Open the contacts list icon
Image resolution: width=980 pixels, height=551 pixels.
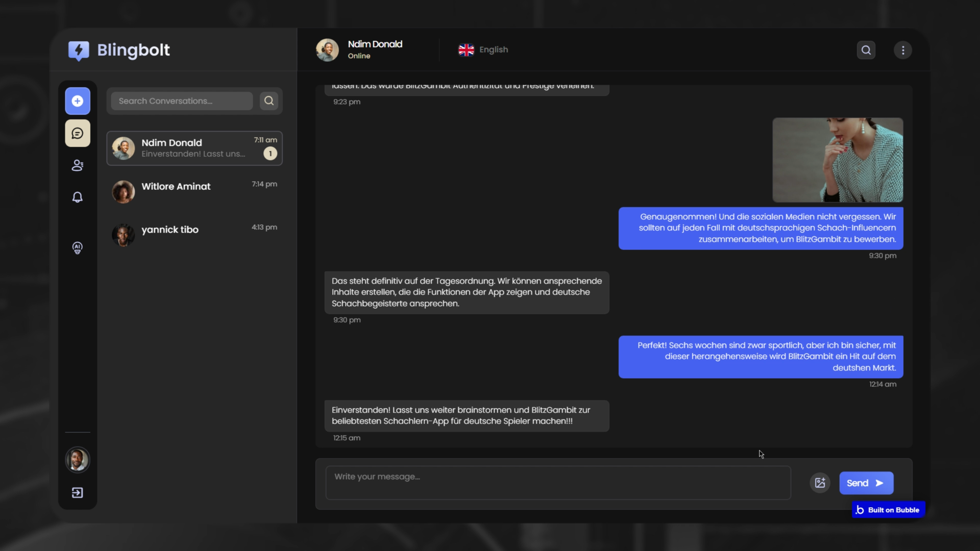(x=78, y=165)
